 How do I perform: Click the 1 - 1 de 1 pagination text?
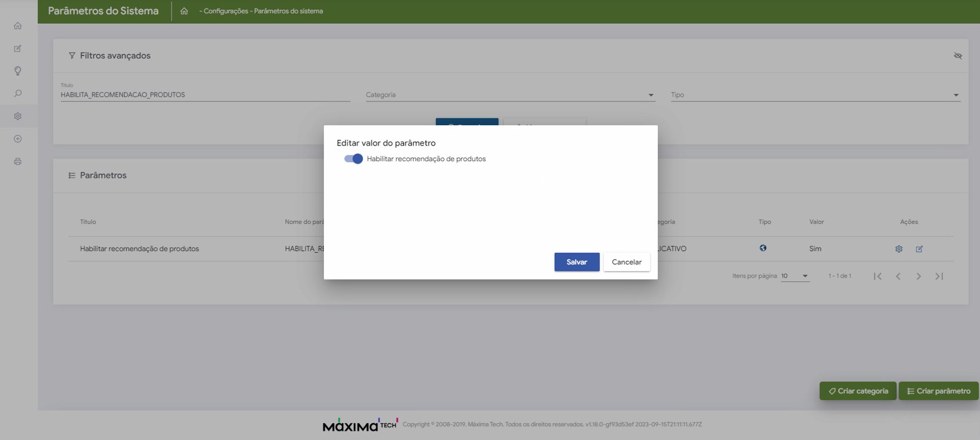(x=840, y=276)
